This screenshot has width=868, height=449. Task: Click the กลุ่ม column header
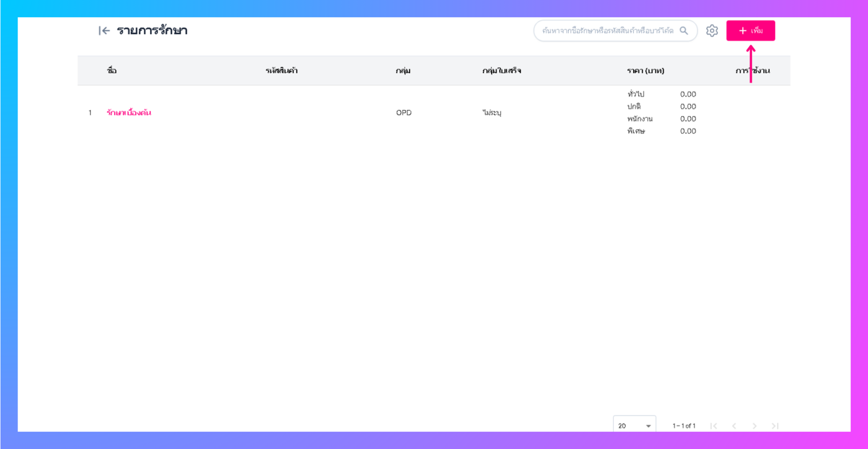pyautogui.click(x=403, y=71)
